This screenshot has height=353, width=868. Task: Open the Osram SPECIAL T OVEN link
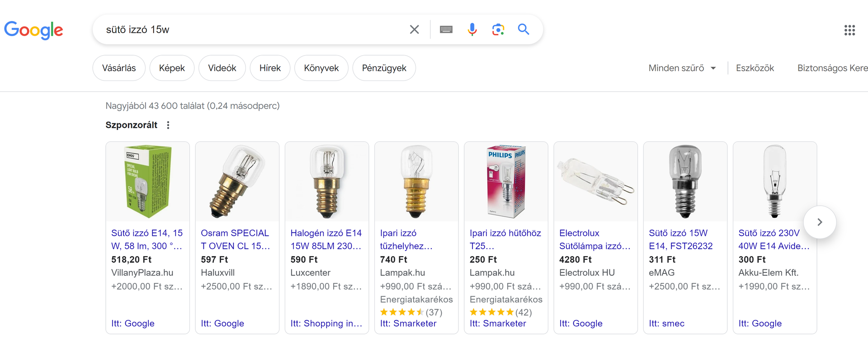click(x=235, y=240)
